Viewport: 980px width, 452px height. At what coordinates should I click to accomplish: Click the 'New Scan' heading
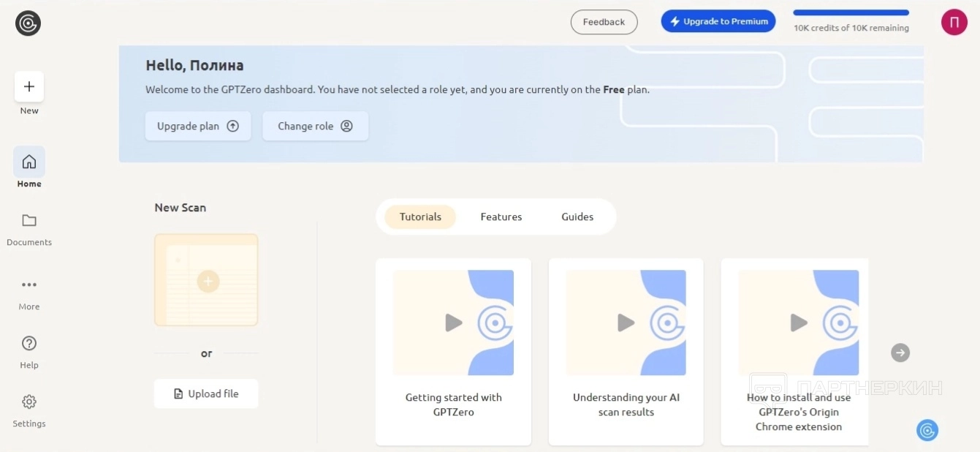(180, 208)
